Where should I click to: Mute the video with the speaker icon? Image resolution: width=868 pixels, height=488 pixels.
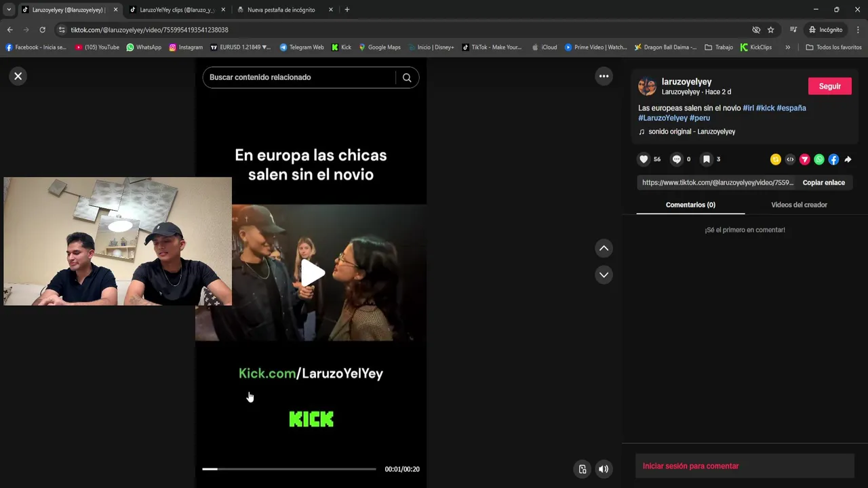[603, 469]
